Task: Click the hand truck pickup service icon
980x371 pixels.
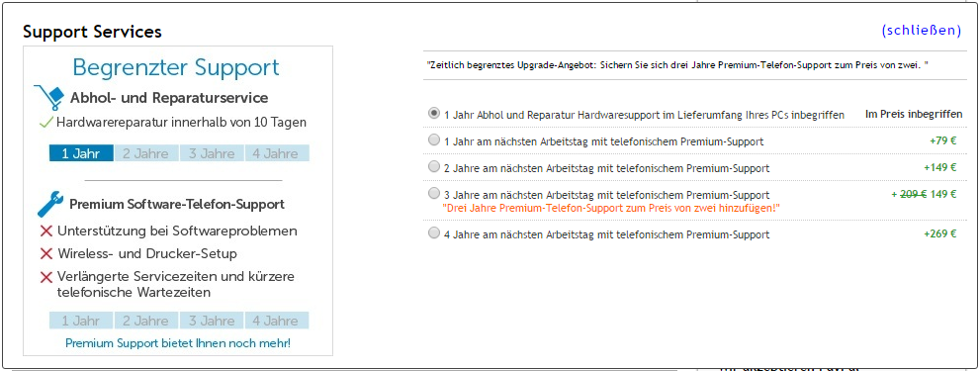Action: (x=49, y=98)
